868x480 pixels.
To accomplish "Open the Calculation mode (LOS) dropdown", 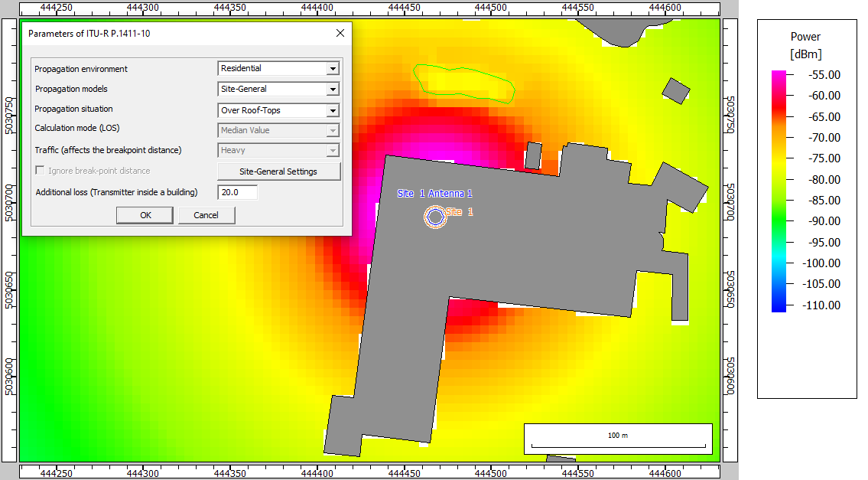I will tap(332, 131).
